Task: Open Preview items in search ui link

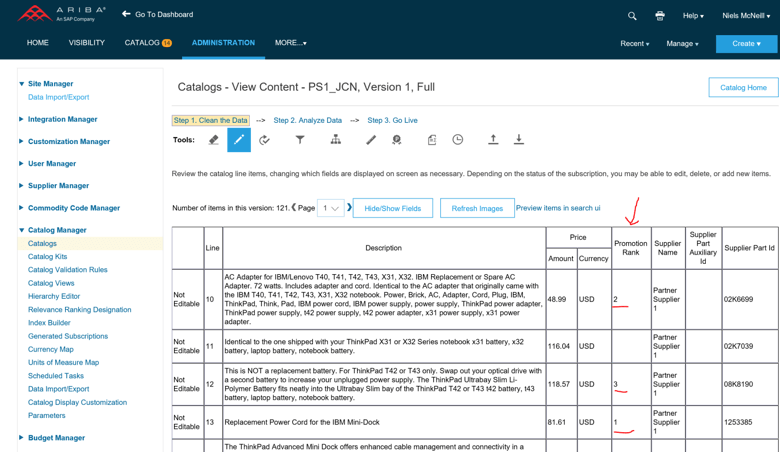Action: click(x=558, y=208)
